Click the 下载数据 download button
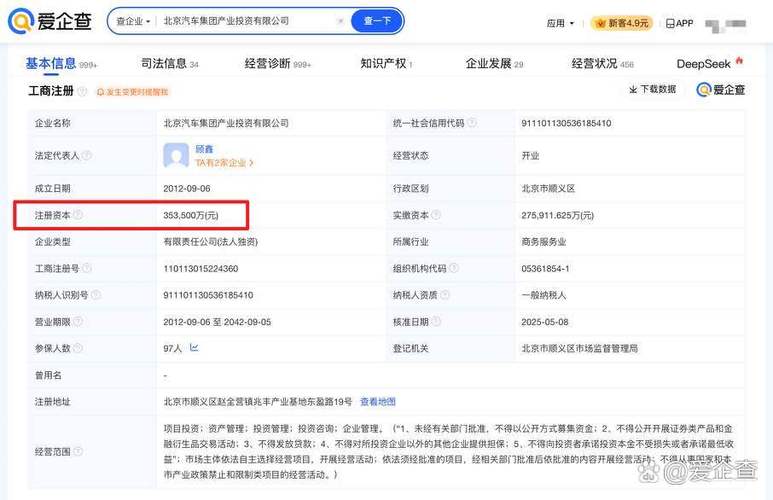The image size is (773, 500). [x=652, y=89]
